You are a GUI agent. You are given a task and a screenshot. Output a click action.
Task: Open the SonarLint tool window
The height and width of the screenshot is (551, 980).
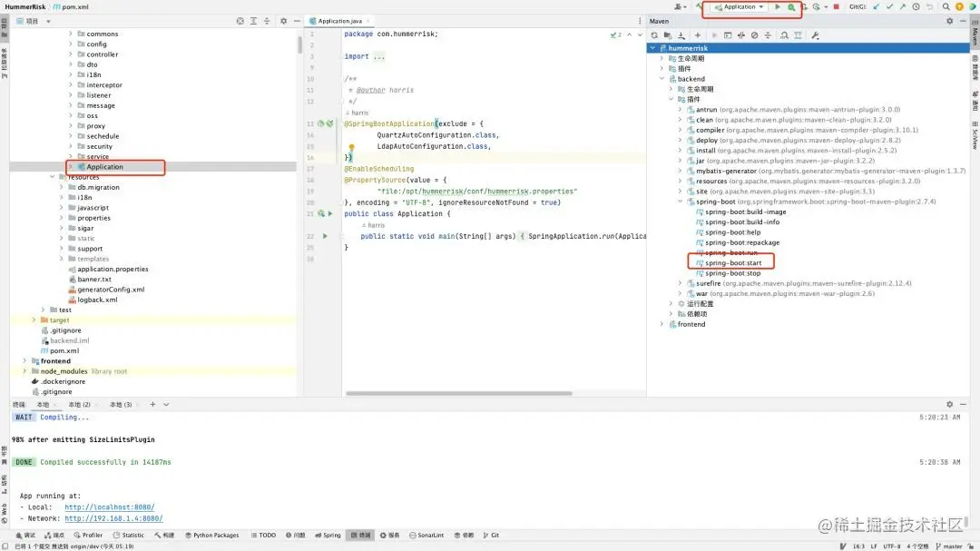tap(426, 536)
